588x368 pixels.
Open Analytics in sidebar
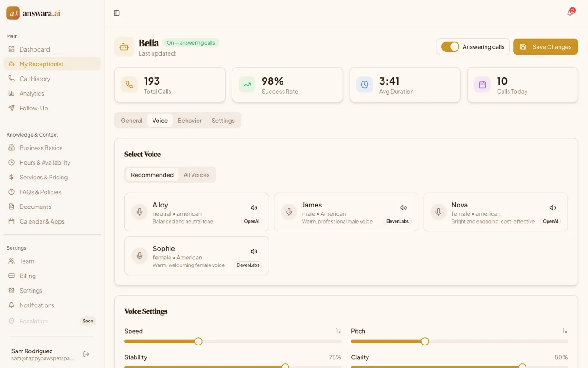point(52,93)
